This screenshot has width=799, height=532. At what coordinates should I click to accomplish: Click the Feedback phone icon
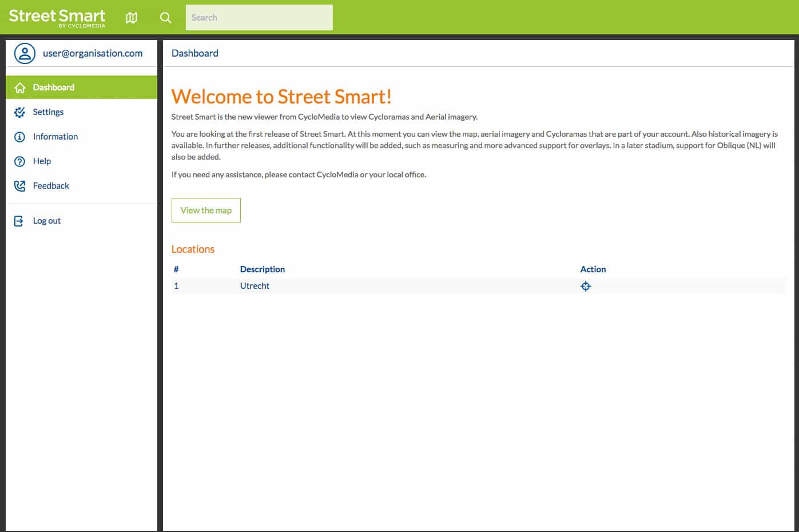point(20,186)
